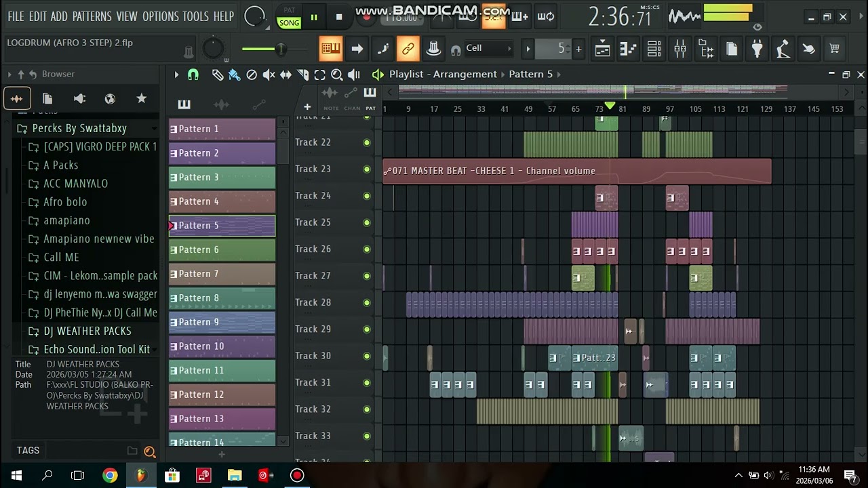Open File Explorer from taskbar
Viewport: 868px width, 488px height.
click(x=235, y=475)
